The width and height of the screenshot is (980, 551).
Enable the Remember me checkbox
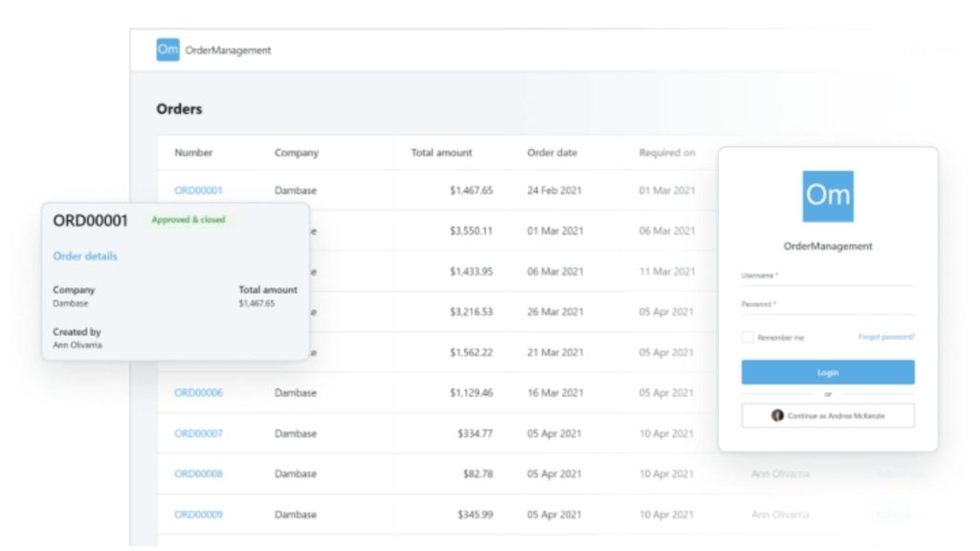[x=748, y=337]
